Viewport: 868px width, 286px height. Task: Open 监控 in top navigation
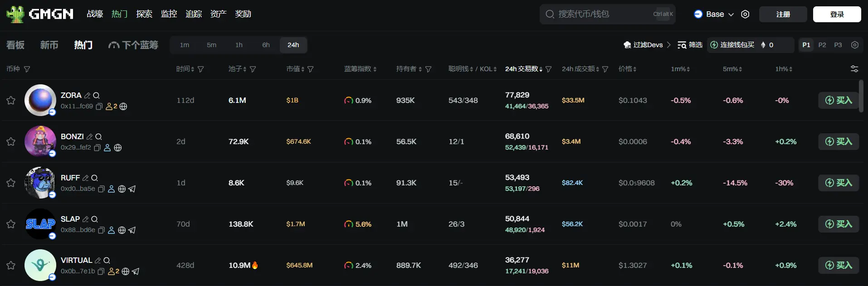[169, 14]
